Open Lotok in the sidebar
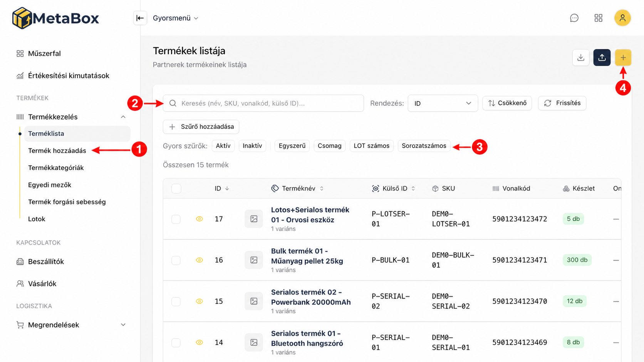The width and height of the screenshot is (644, 362). point(37,219)
